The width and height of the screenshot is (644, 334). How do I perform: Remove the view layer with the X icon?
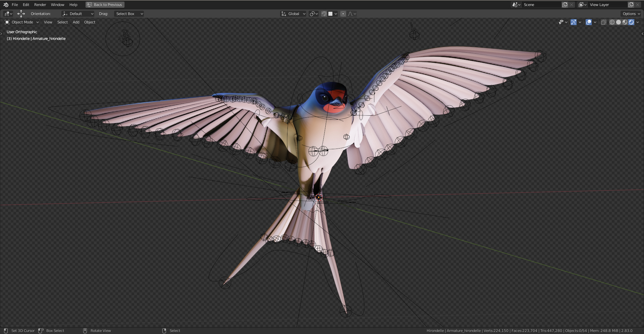[638, 5]
